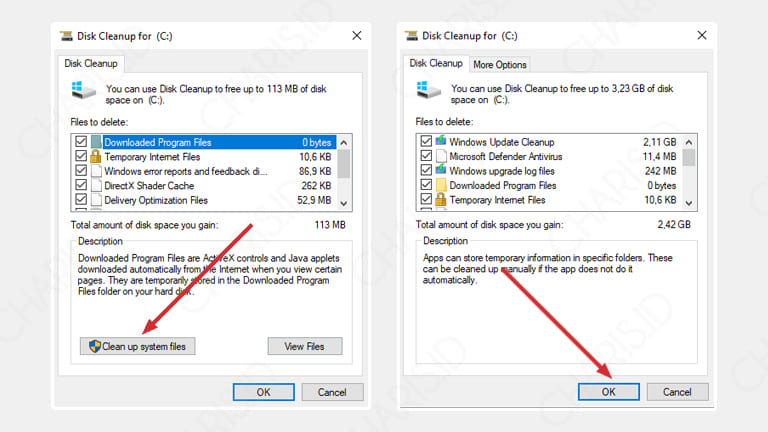Click Microsoft Defender Antivirus file icon

click(441, 156)
